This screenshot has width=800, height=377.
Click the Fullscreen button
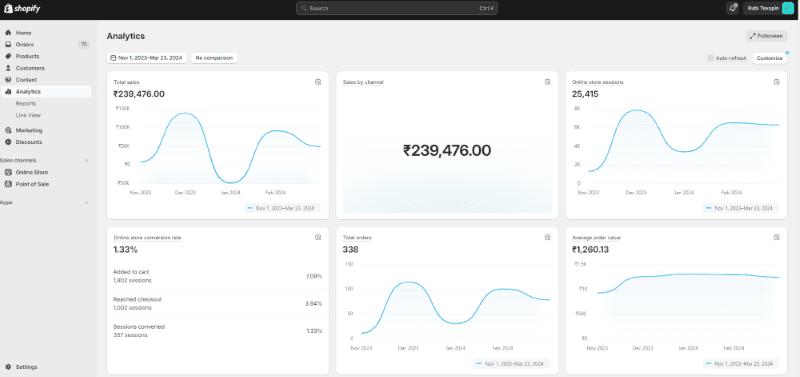(766, 36)
